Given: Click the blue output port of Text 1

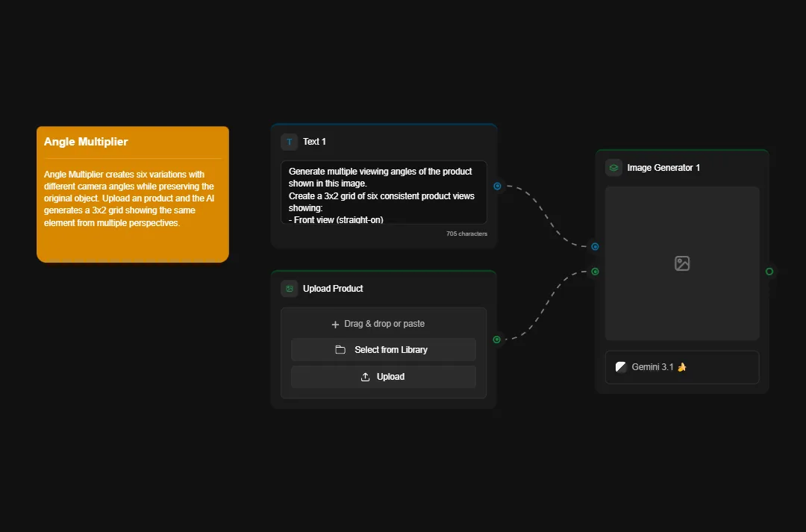Looking at the screenshot, I should click(x=497, y=186).
